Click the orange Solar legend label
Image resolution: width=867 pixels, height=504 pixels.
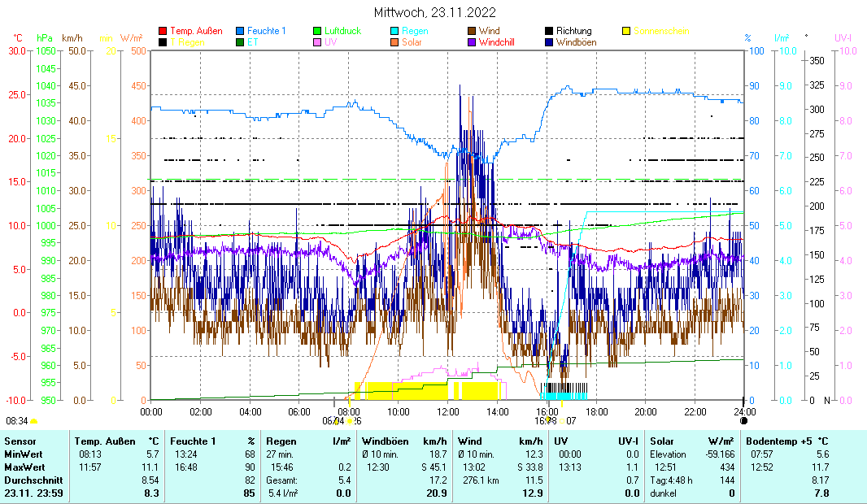(x=412, y=42)
